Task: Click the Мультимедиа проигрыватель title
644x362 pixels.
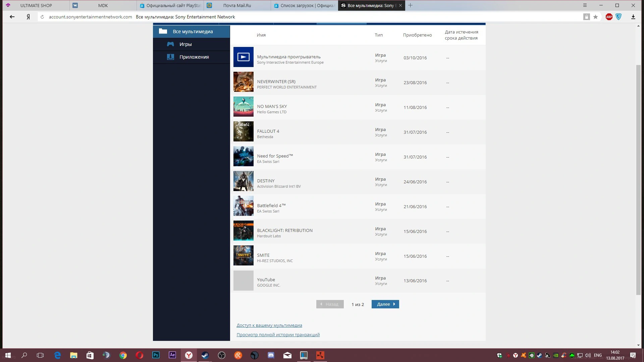Action: pyautogui.click(x=289, y=57)
